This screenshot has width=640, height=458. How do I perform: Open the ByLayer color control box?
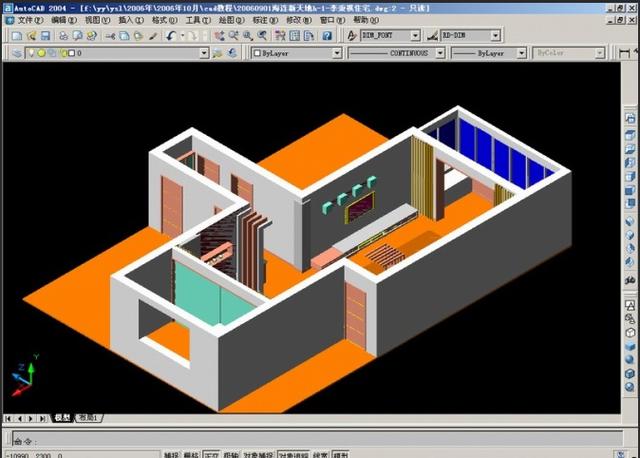296,53
